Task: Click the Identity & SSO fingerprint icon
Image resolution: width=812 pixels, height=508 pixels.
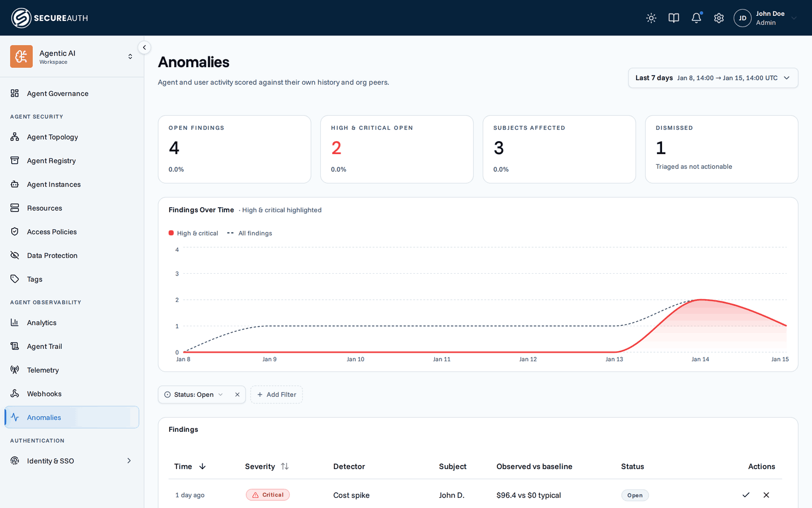Action: (x=15, y=461)
